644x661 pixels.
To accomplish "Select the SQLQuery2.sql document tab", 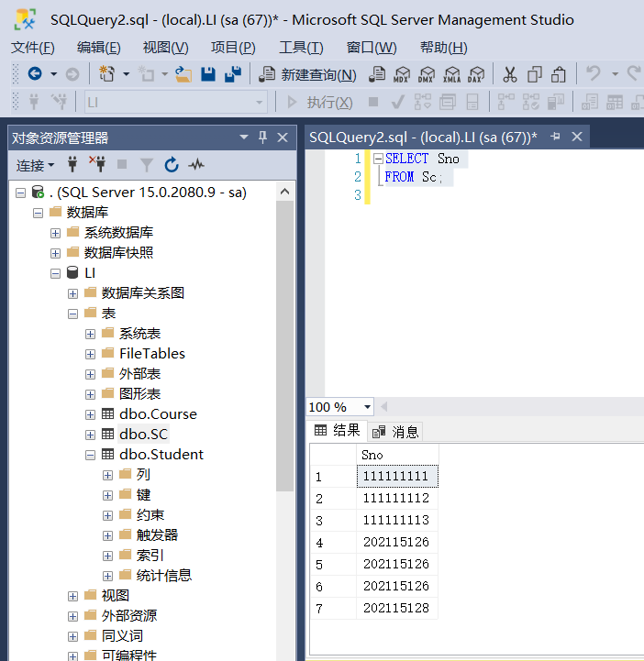I will click(423, 138).
